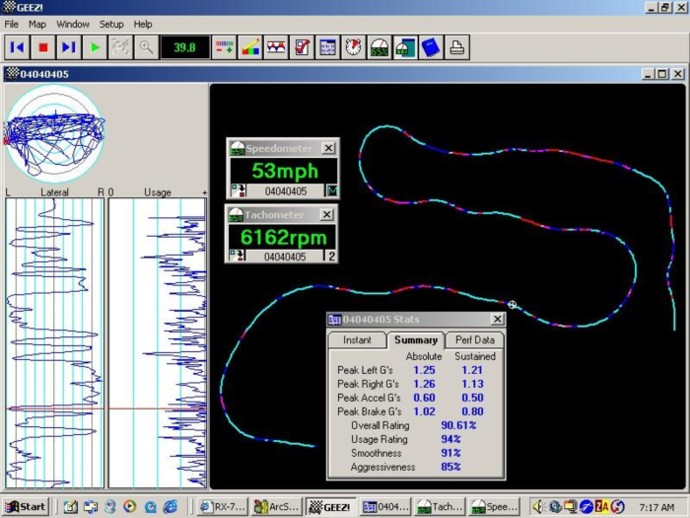
Task: Switch to the Instant tab
Action: coord(357,340)
